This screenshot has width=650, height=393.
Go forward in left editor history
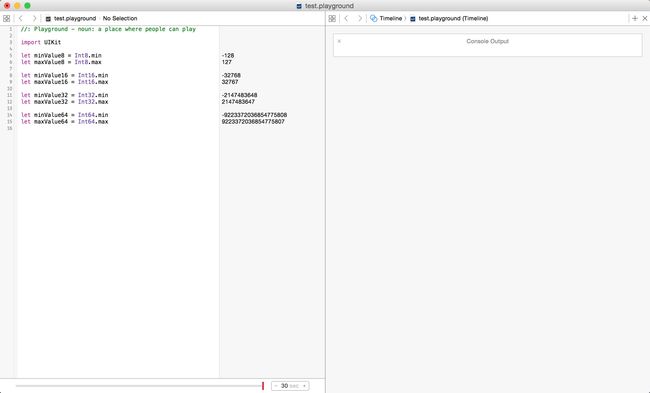[x=34, y=18]
